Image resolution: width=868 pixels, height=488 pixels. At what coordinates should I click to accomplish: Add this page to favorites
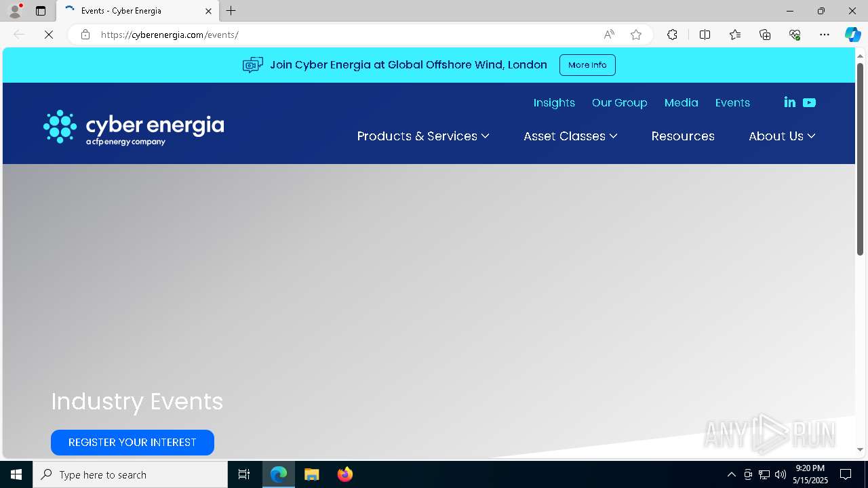pos(636,35)
